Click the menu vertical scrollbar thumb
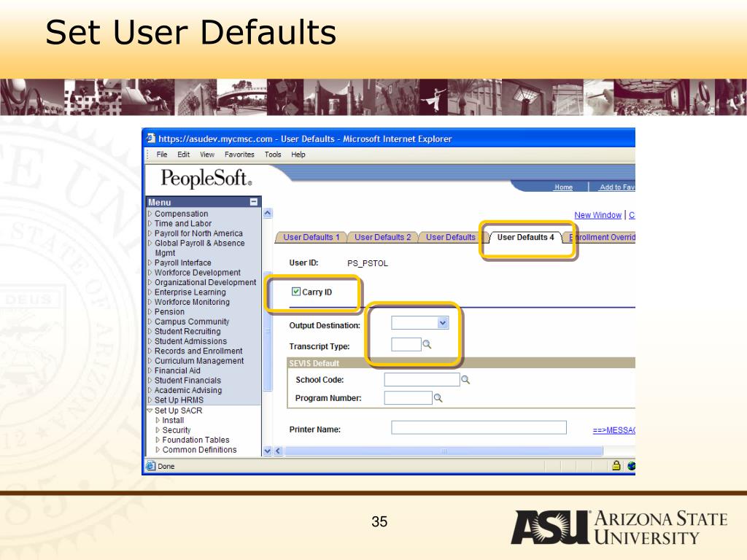747x560 pixels. (267, 331)
